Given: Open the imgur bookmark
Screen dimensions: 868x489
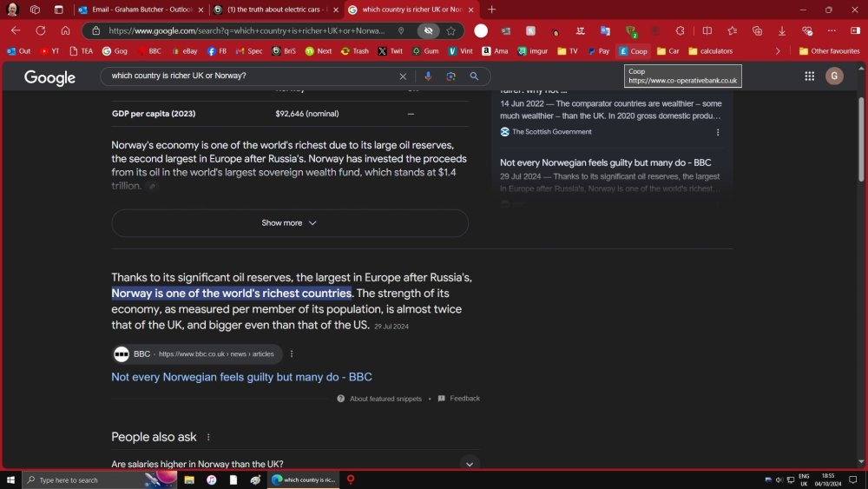Looking at the screenshot, I should coord(533,51).
